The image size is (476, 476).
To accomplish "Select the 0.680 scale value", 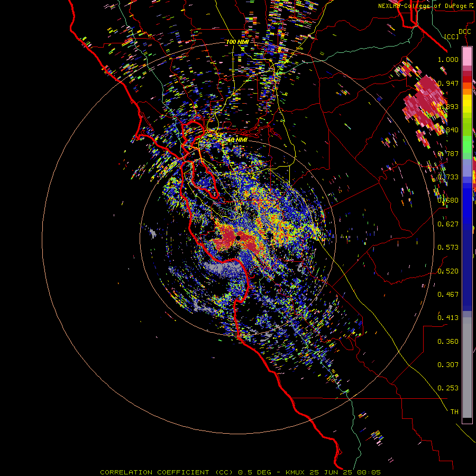I will [448, 200].
